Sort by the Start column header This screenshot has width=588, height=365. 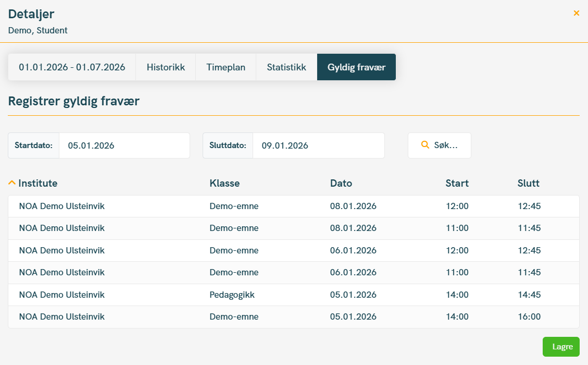pyautogui.click(x=457, y=183)
